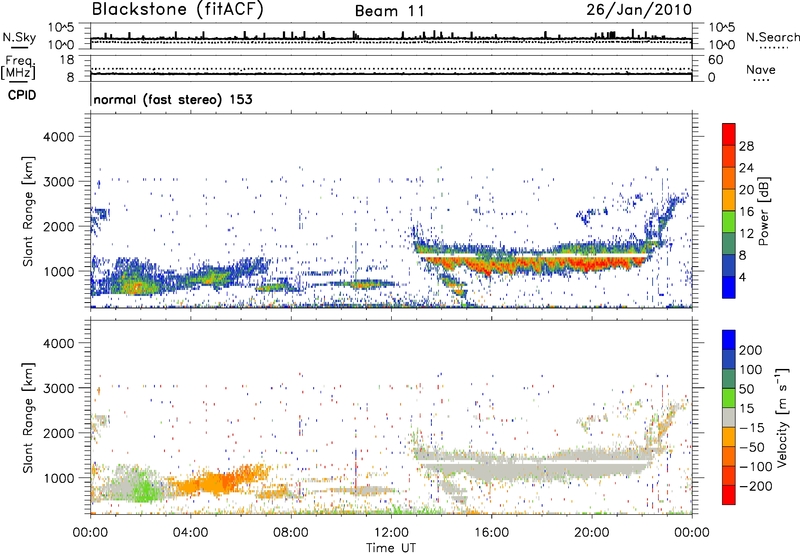Click the "Power [dB]" colorbar label
The width and height of the screenshot is (800, 554).
764,211
